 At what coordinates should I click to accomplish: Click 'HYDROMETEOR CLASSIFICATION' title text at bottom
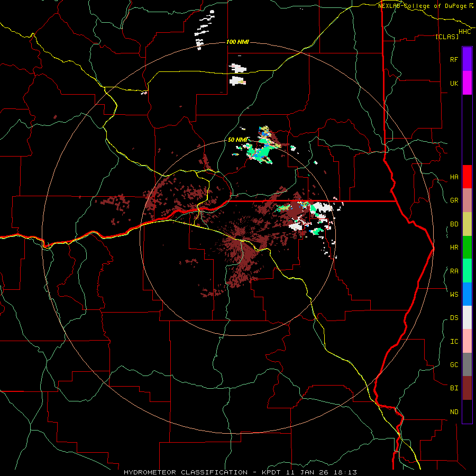(186, 472)
